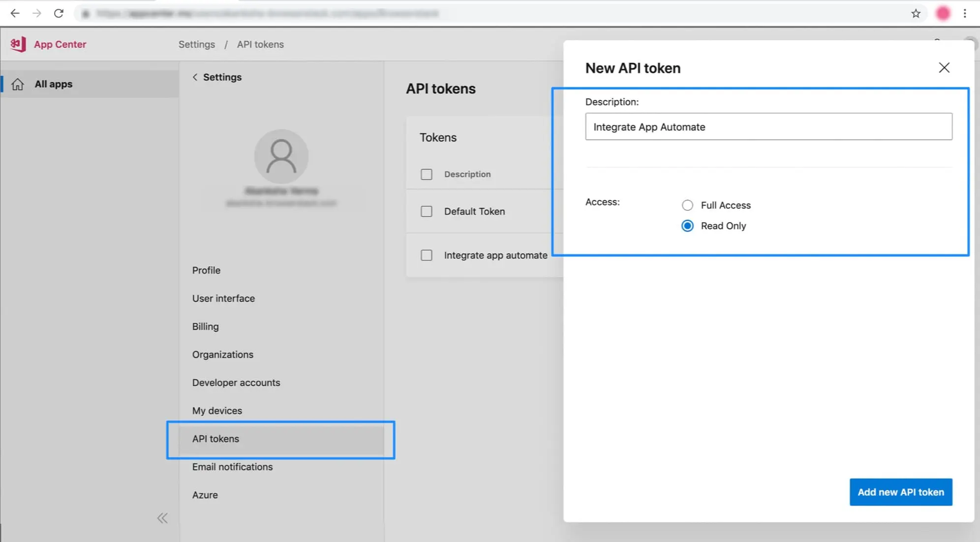Toggle the select-all Description header checkbox
Image resolution: width=980 pixels, height=542 pixels.
427,174
